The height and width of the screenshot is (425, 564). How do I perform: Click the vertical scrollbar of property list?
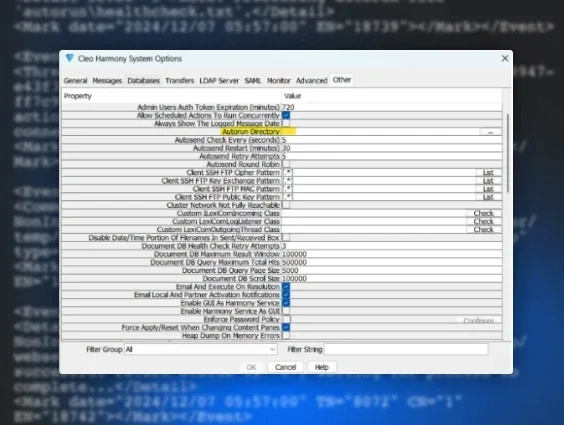[508, 153]
